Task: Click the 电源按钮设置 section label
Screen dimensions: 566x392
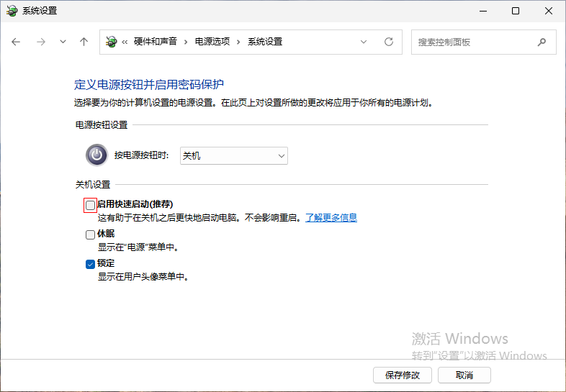Action: [102, 124]
